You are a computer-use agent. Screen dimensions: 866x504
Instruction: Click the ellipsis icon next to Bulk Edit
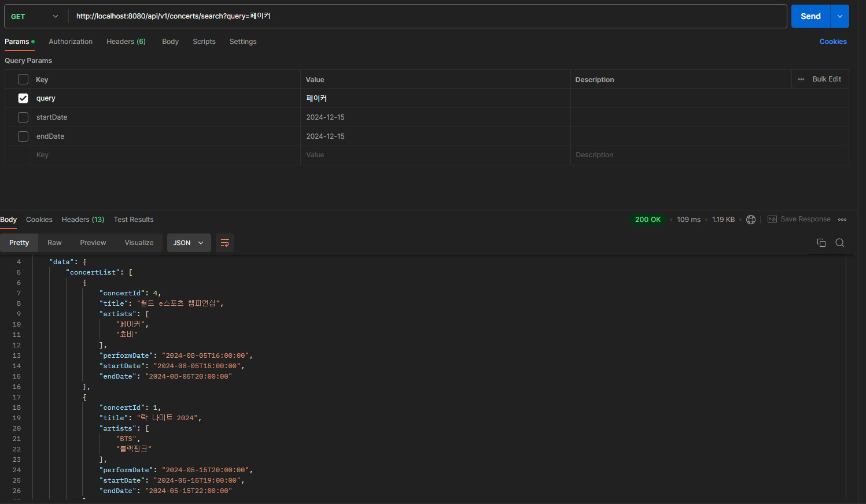(801, 79)
